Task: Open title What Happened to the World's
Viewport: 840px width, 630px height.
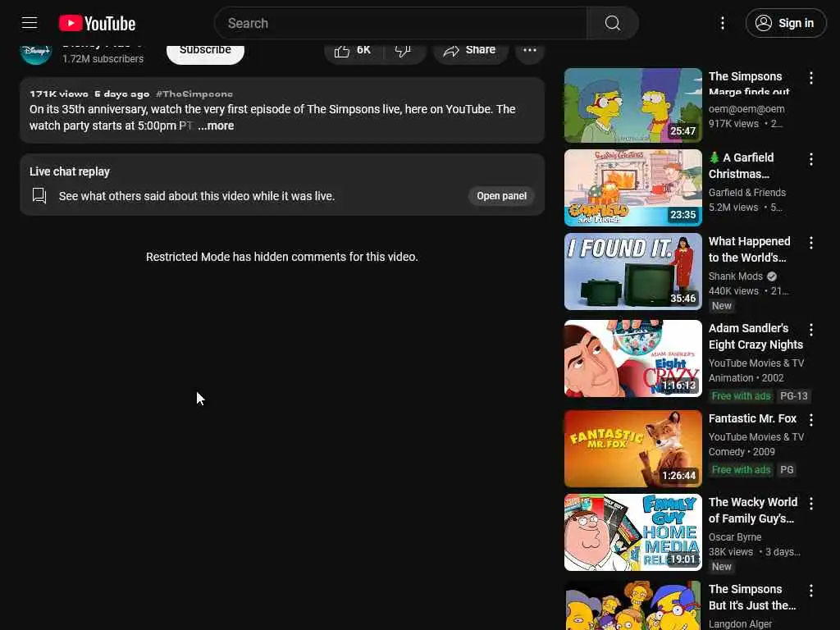Action: [x=749, y=249]
